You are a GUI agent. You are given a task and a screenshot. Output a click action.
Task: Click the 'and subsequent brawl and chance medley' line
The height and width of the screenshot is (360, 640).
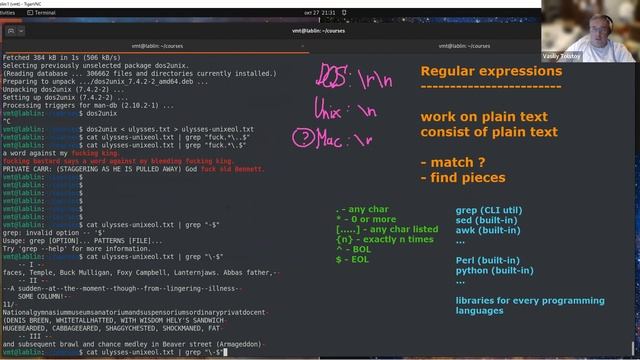[133, 344]
